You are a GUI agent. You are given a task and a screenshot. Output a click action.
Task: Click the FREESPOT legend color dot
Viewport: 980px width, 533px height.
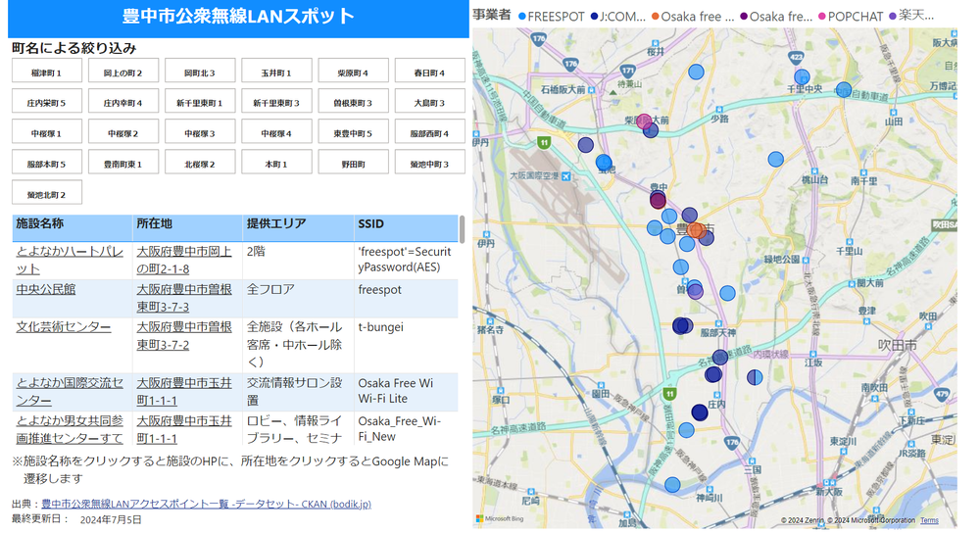522,17
